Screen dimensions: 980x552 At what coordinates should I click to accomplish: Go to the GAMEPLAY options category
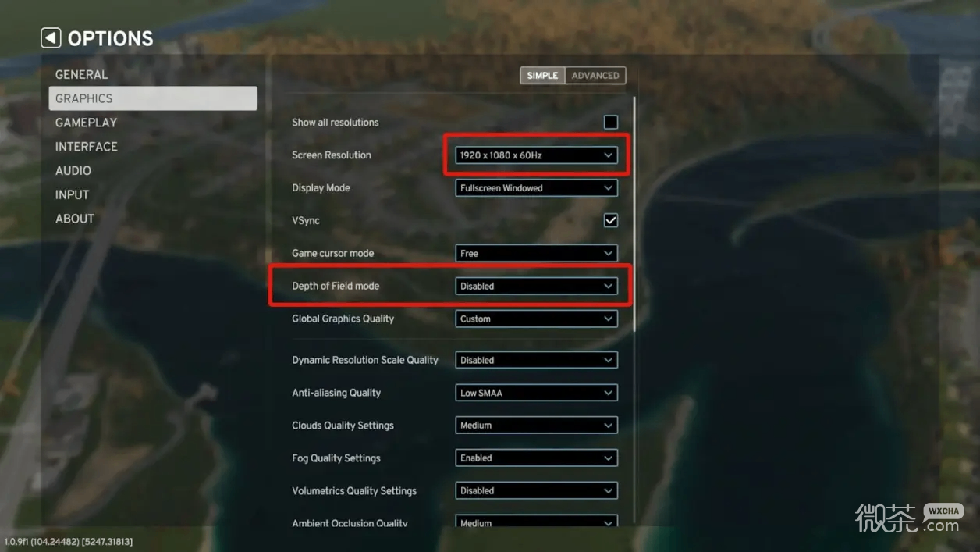tap(86, 123)
